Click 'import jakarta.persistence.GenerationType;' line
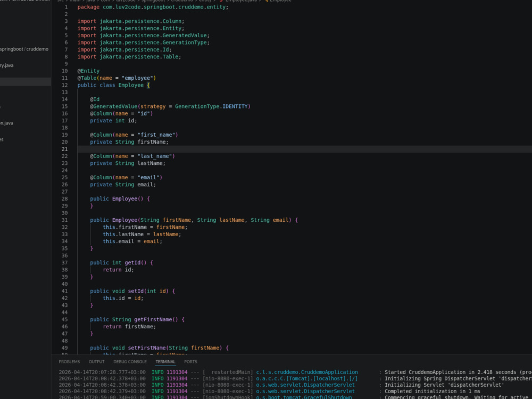532x399 pixels. coord(144,43)
